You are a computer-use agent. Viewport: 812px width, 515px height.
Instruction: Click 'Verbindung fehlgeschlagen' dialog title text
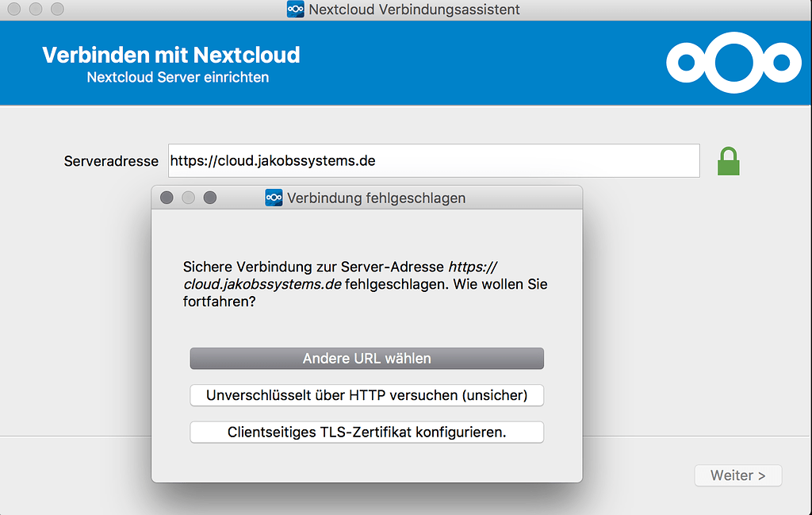coord(376,198)
